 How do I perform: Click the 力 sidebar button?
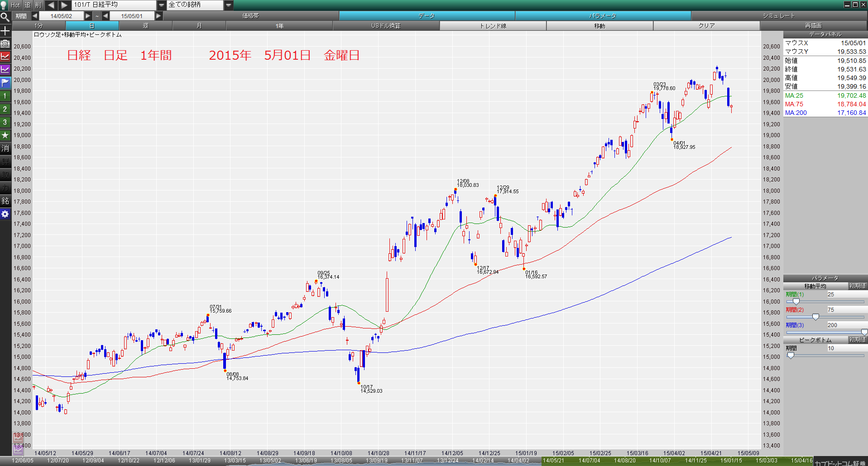tap(5, 188)
